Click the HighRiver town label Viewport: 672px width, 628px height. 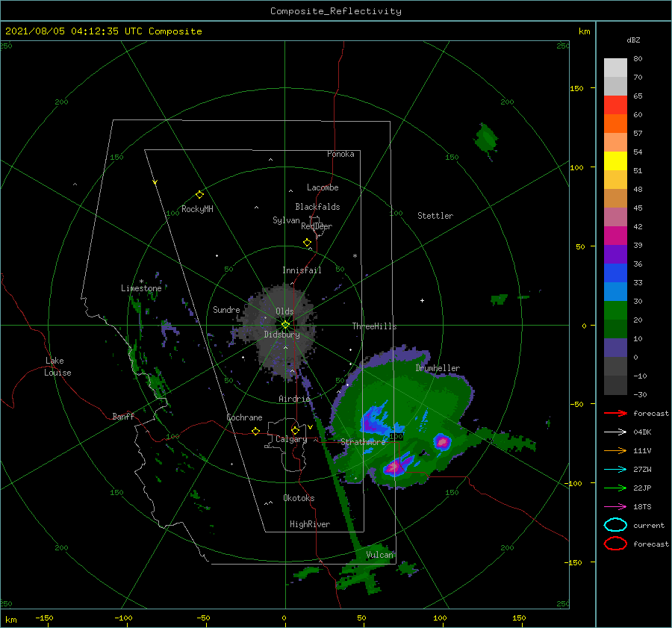pos(310,524)
